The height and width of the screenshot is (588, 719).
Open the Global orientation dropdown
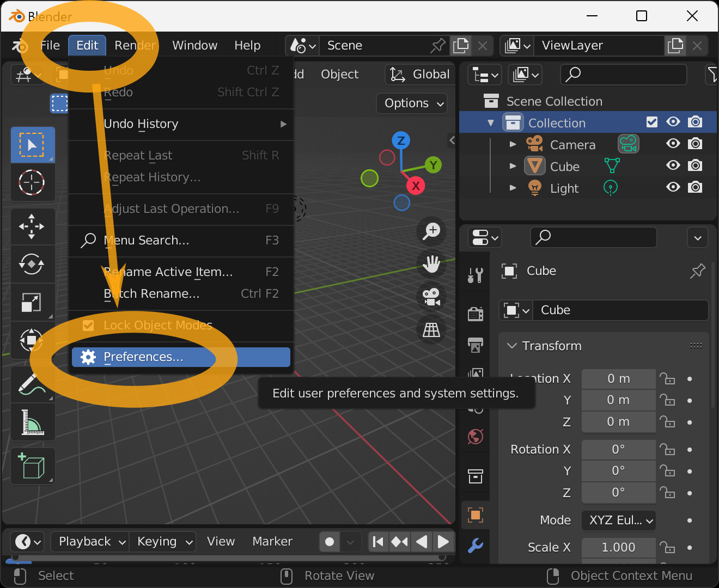click(x=420, y=74)
